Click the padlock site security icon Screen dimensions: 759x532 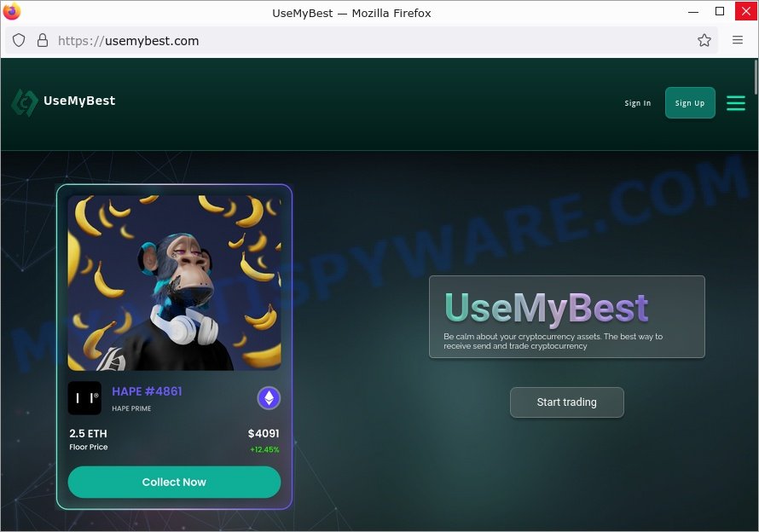43,40
